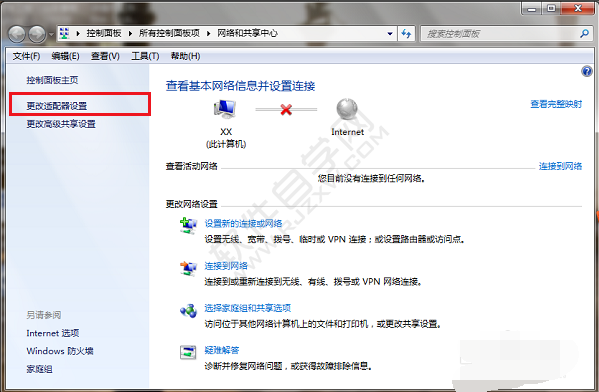Screen dimensions: 599x392
Task: Go to 控制面板主页 link
Action: 52,80
